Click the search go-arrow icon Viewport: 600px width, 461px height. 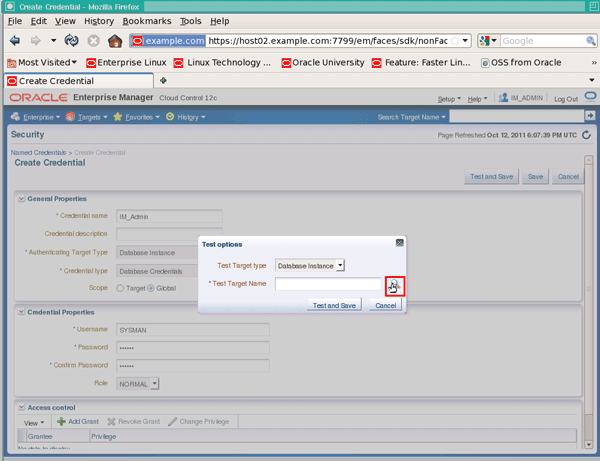590,115
